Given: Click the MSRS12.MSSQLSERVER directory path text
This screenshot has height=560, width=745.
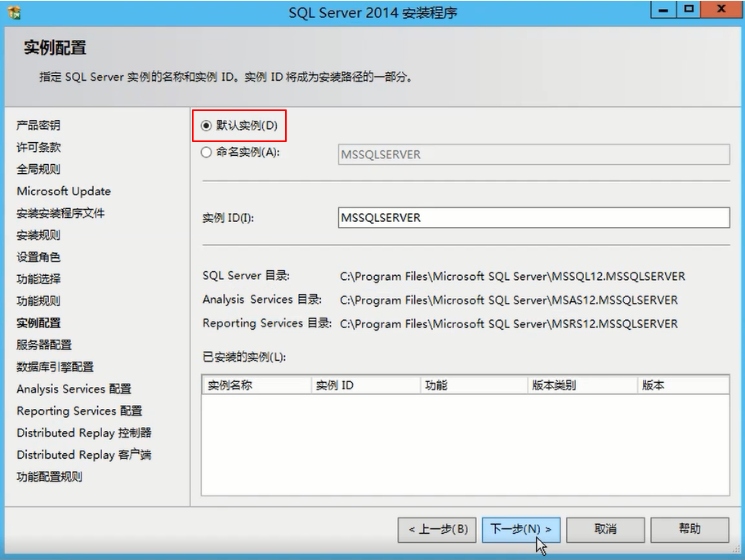Looking at the screenshot, I should click(x=509, y=324).
